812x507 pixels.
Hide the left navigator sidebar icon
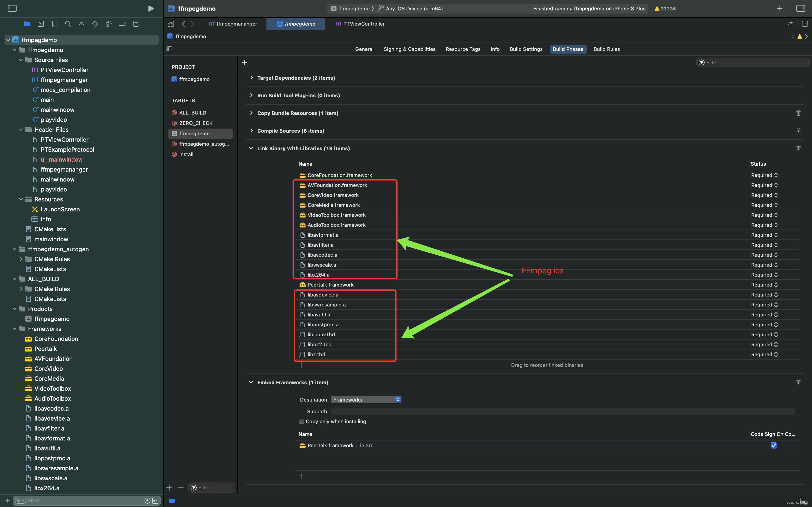(12, 8)
